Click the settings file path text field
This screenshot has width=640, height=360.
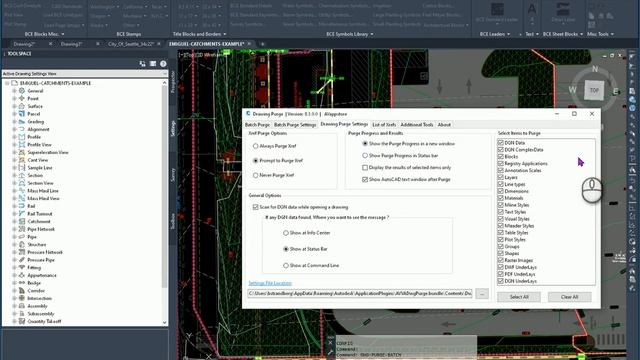360,293
